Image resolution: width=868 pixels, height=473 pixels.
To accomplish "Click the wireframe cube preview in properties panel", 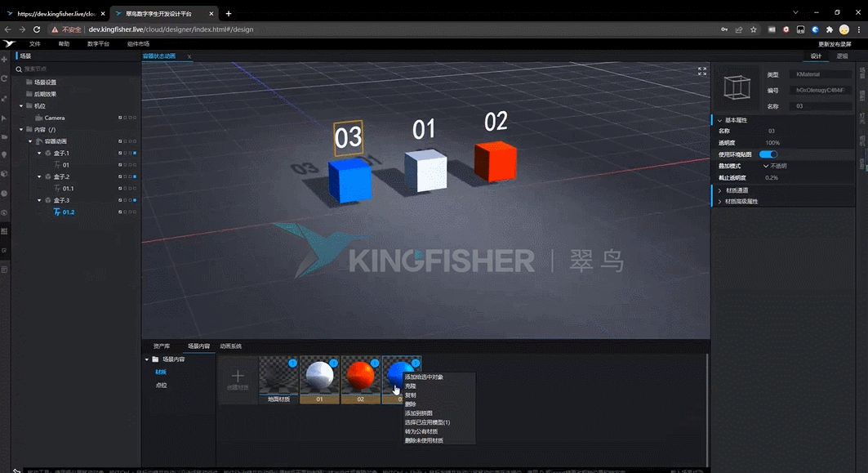I will coord(737,87).
